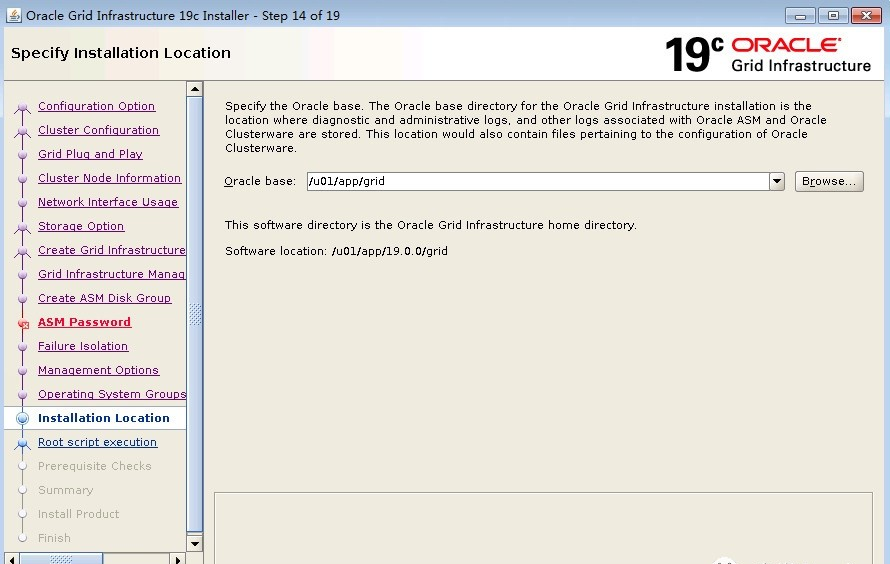Click the steps list scroll-down arrow

tap(195, 544)
